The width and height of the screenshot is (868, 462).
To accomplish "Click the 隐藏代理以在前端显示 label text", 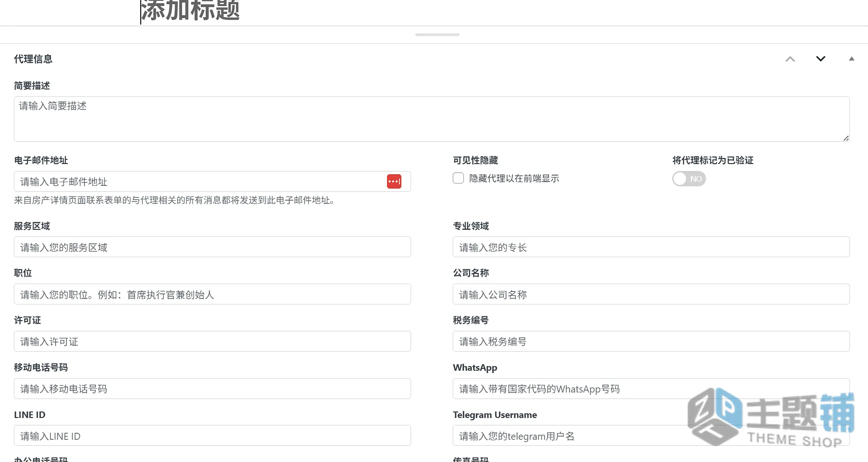I will [x=514, y=178].
